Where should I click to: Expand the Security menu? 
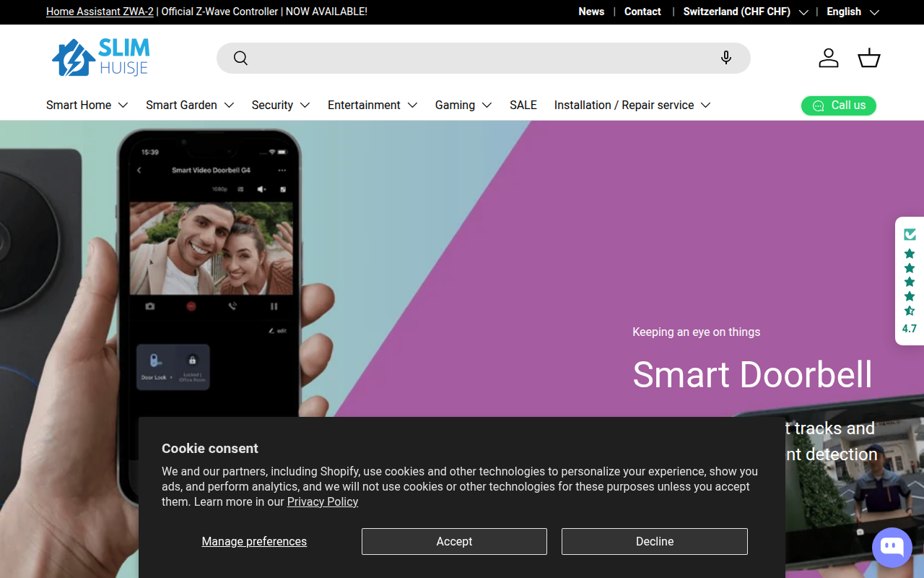(281, 105)
